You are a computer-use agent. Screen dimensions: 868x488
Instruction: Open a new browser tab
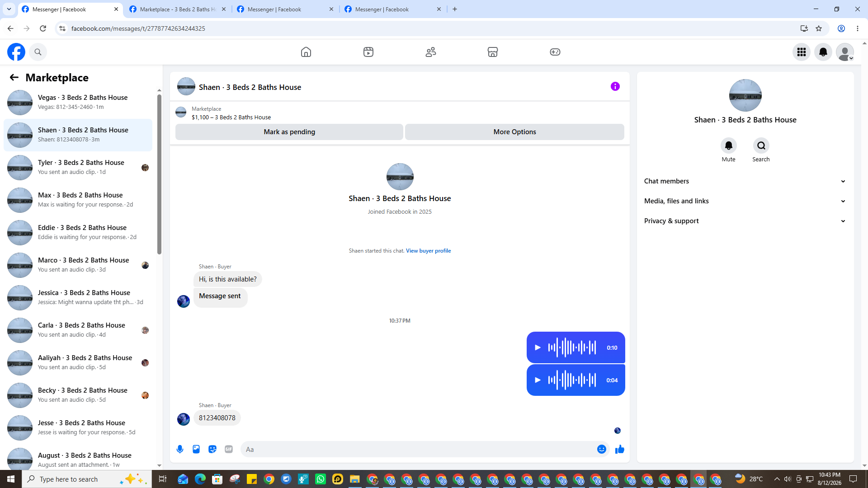(455, 9)
